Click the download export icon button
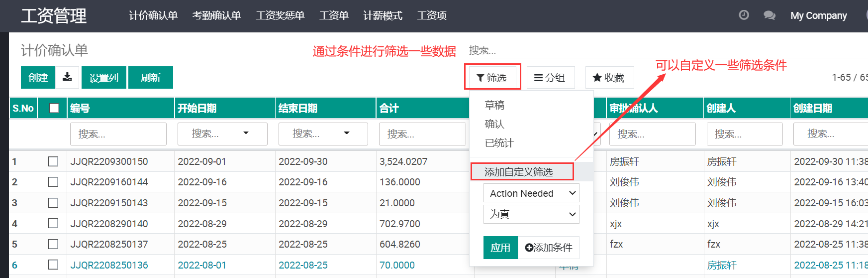This screenshot has height=278, width=868. coord(67,77)
